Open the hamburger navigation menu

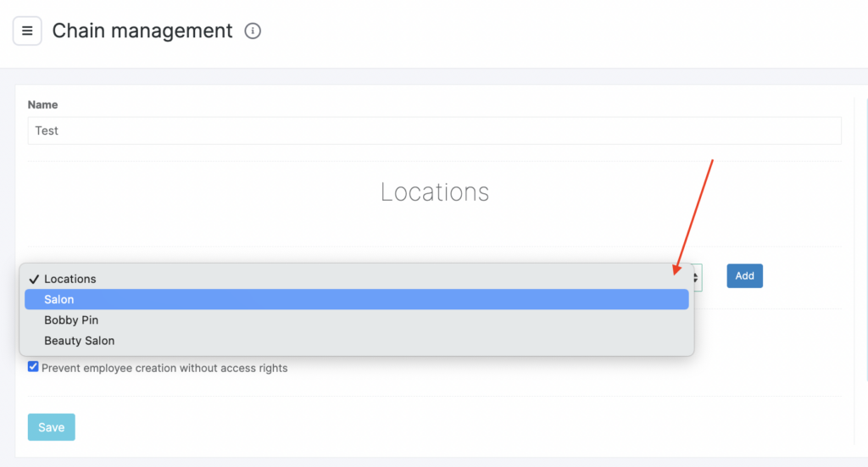27,31
